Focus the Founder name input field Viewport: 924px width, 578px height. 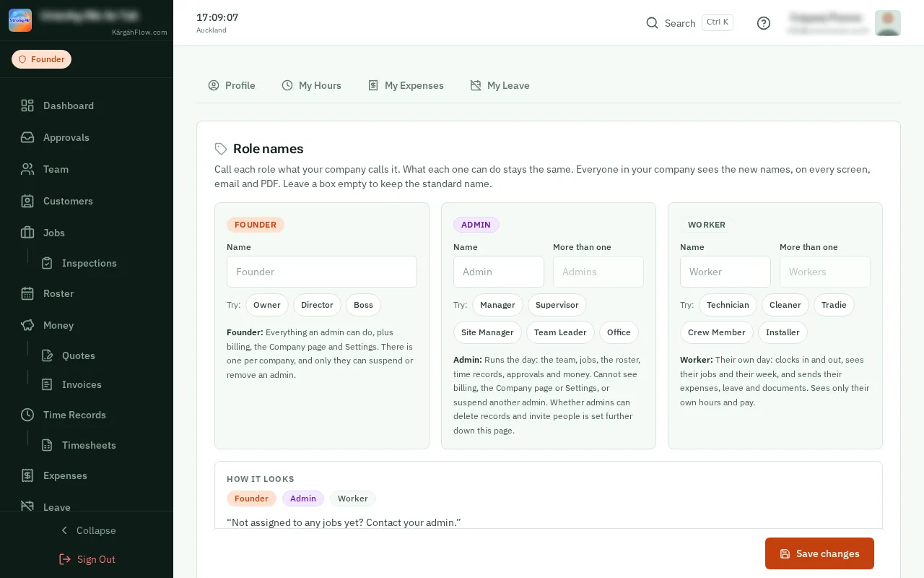(322, 272)
